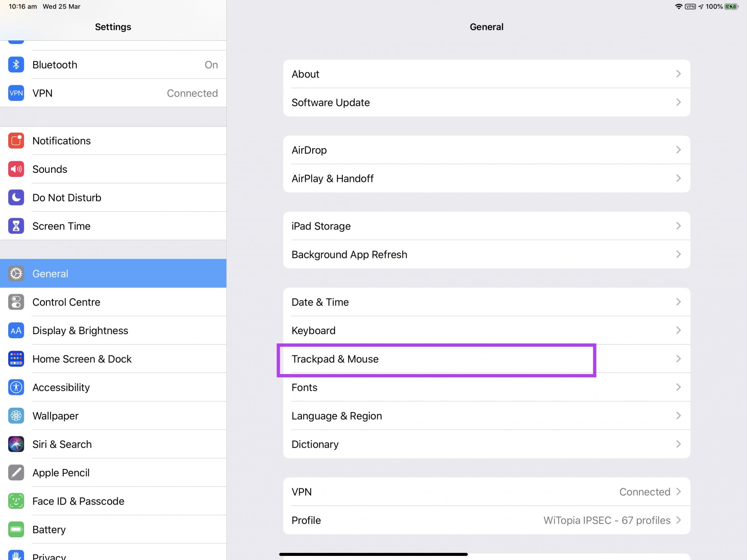747x560 pixels.
Task: Open Dictionary using its chevron arrow
Action: pos(678,444)
